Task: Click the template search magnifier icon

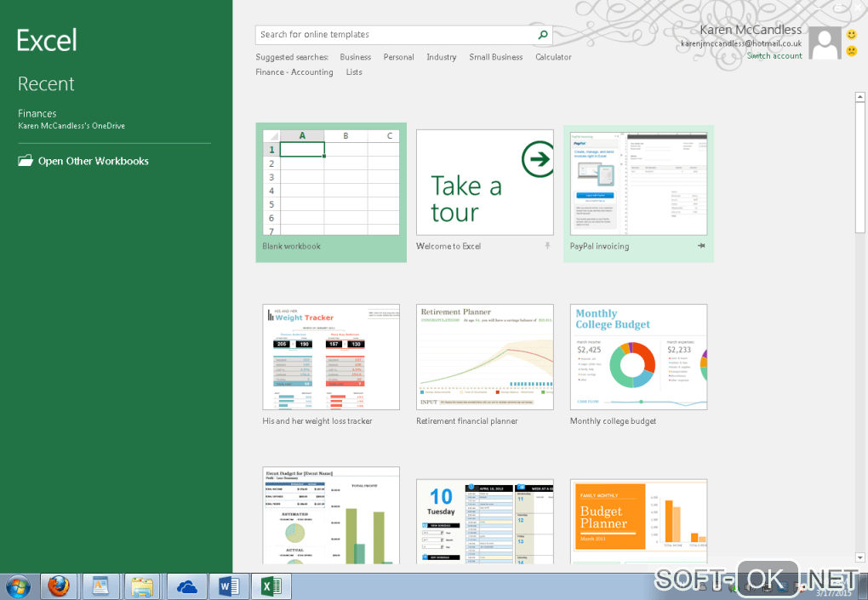Action: pos(543,35)
